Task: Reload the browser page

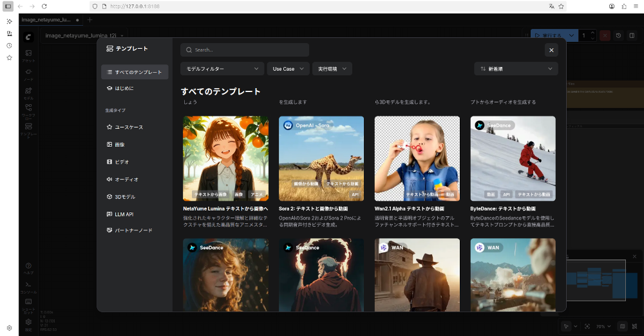Action: [x=44, y=6]
